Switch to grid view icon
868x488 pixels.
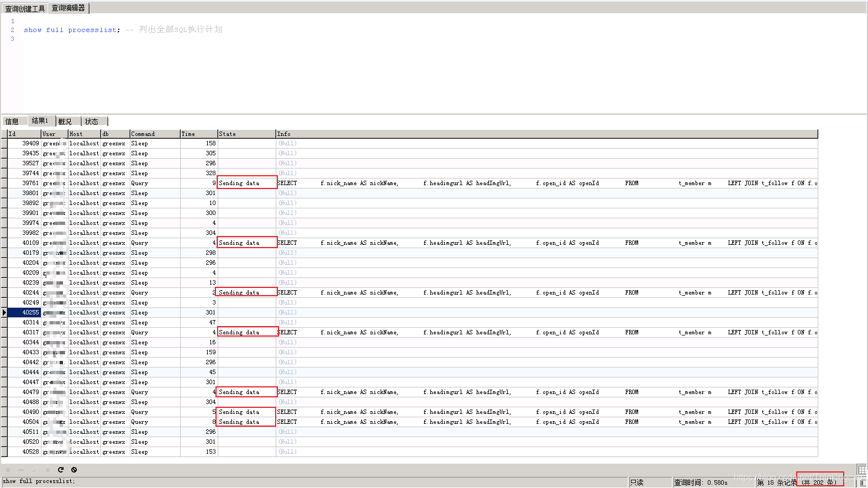pos(862,470)
